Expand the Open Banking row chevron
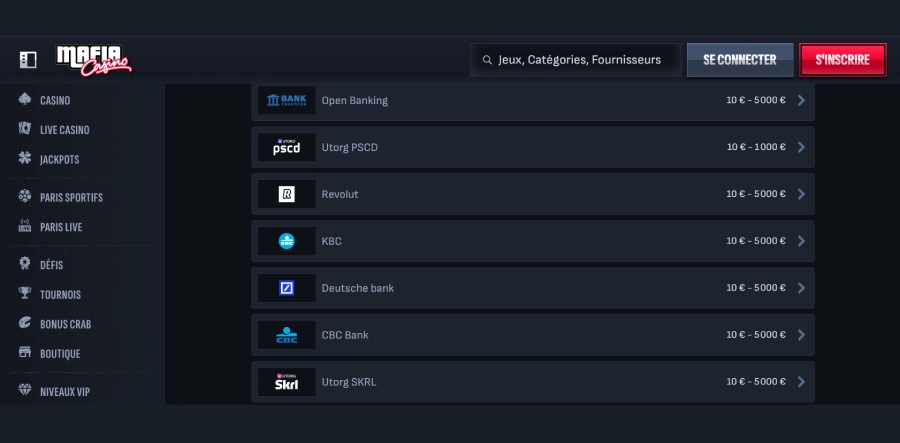 (x=801, y=100)
